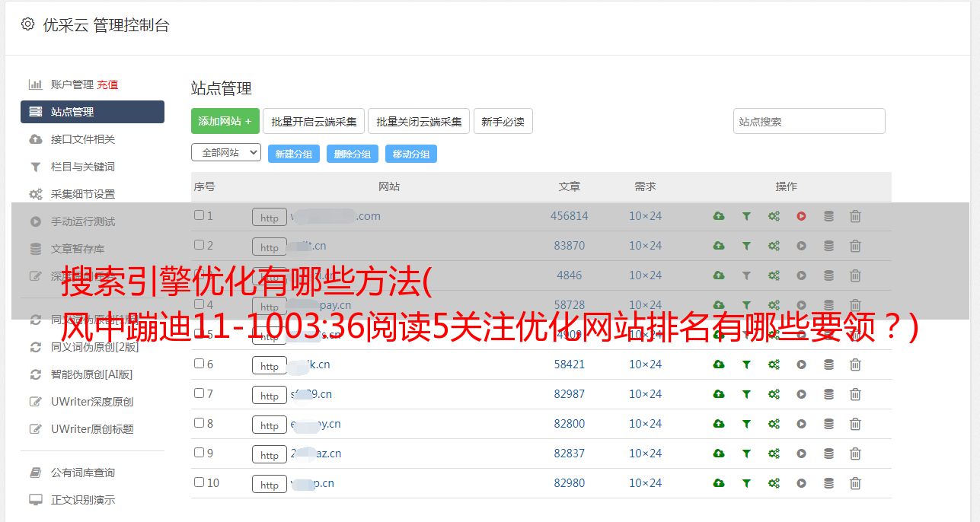
Task: Click cloud upload icon for row 456814
Action: click(719, 216)
